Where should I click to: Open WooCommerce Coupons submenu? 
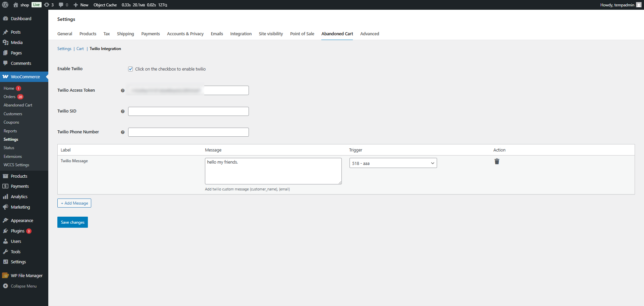11,122
